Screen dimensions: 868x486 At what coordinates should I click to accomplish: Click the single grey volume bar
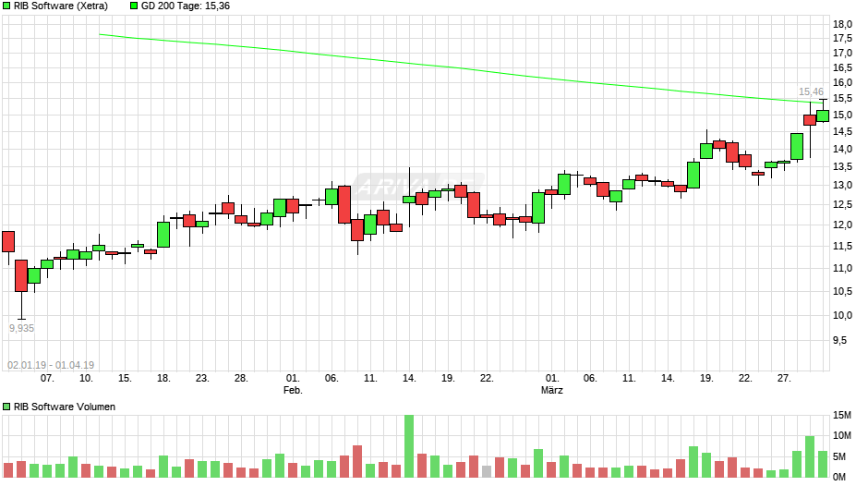pyautogui.click(x=487, y=471)
